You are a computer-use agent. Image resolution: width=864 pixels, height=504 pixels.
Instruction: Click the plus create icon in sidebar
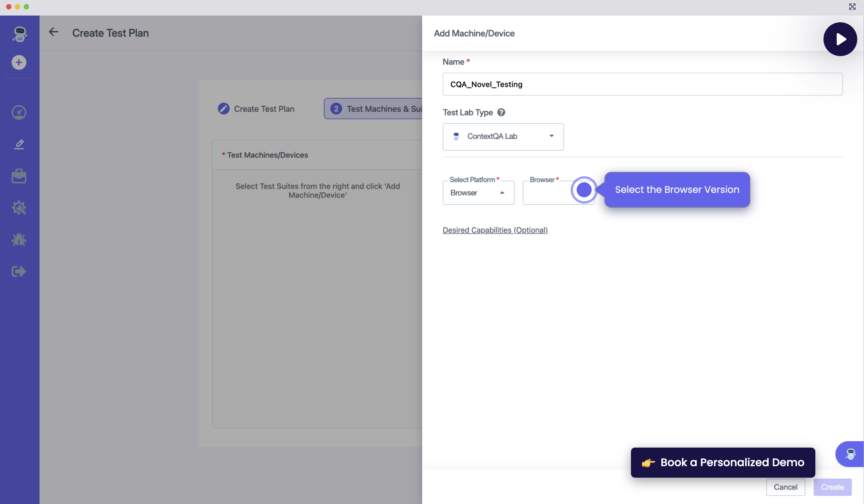pos(19,62)
